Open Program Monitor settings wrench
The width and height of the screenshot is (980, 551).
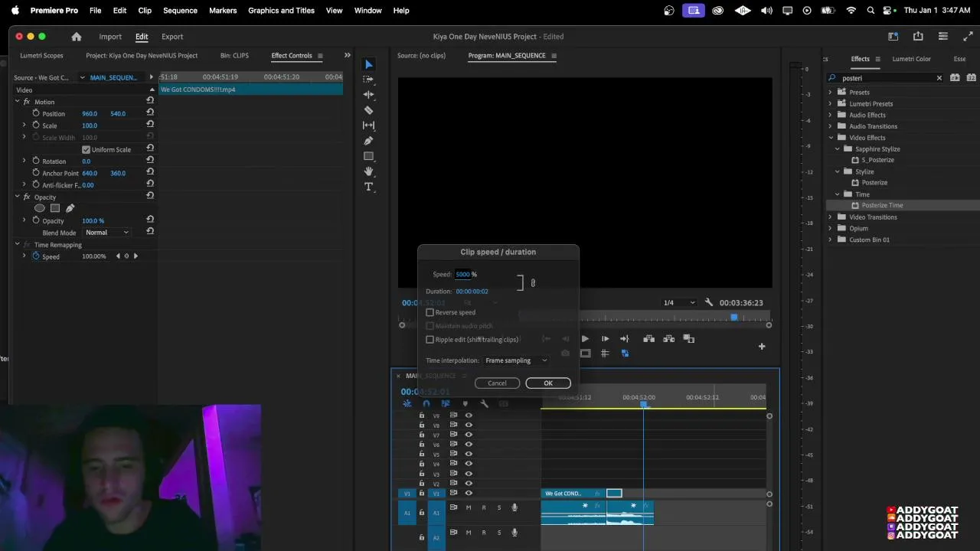(x=709, y=302)
